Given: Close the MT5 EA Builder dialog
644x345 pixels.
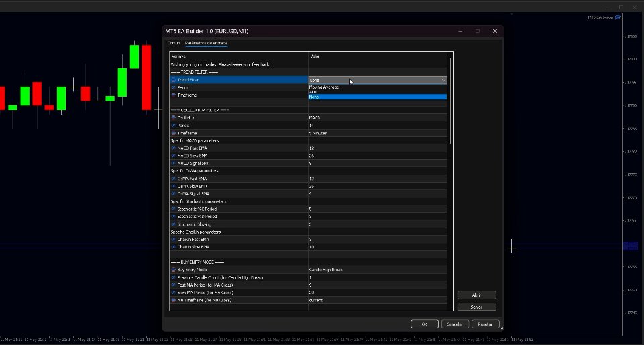Looking at the screenshot, I should (495, 32).
